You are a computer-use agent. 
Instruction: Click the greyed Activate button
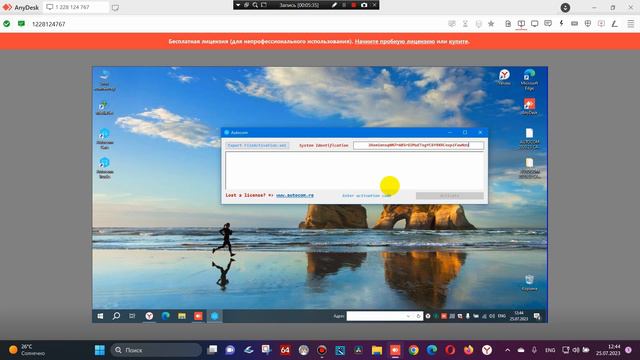pyautogui.click(x=449, y=196)
